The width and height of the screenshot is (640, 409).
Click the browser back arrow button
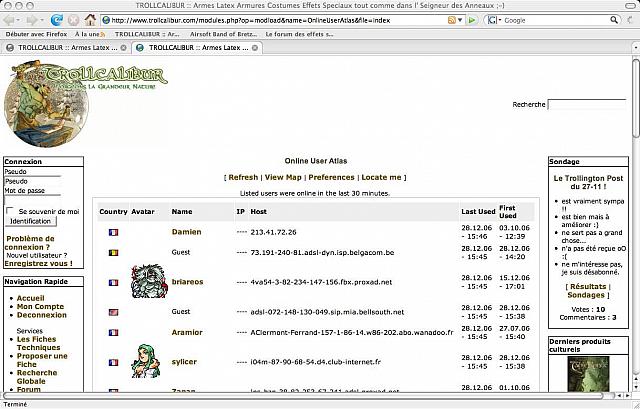[9, 20]
